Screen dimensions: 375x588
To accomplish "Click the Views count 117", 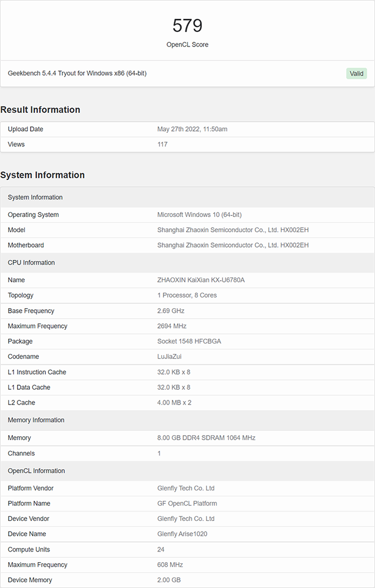I will click(162, 145).
